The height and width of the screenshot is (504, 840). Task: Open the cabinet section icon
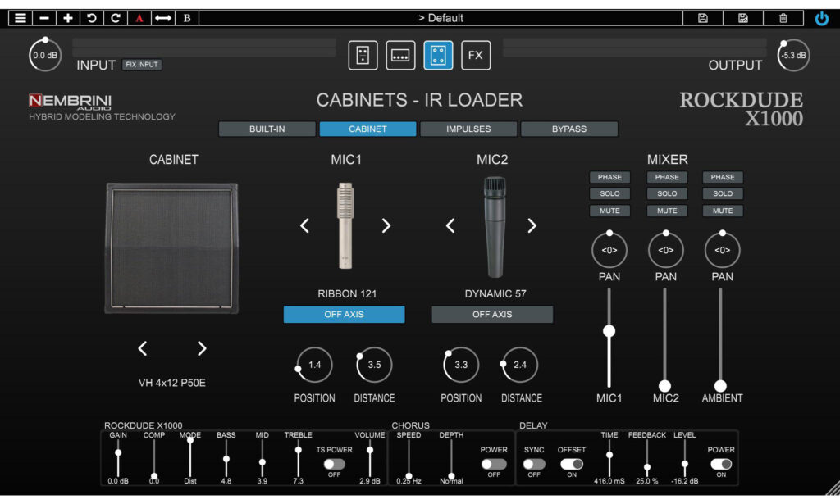click(x=438, y=55)
